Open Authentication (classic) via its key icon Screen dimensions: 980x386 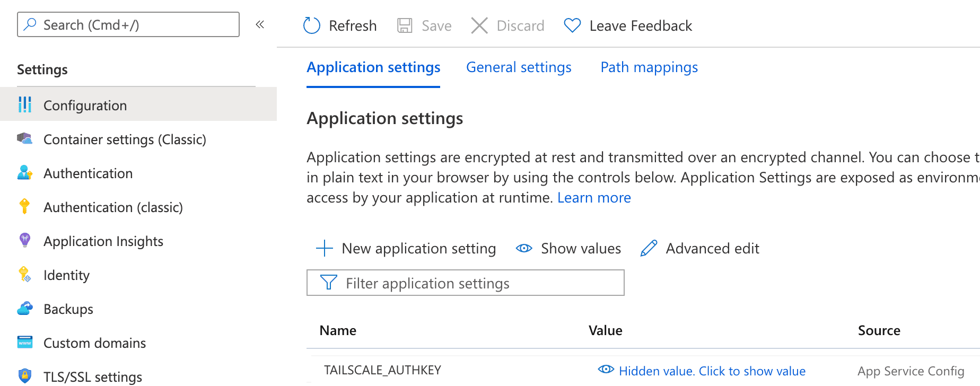pos(25,207)
